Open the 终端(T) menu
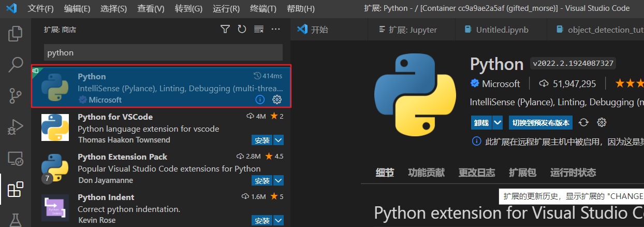The height and width of the screenshot is (227, 644). (263, 9)
